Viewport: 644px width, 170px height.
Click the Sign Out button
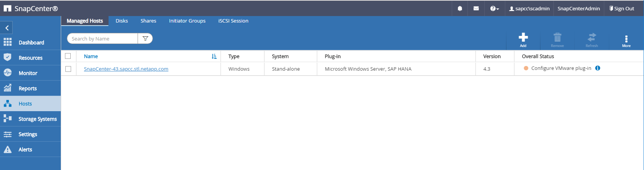tap(621, 8)
